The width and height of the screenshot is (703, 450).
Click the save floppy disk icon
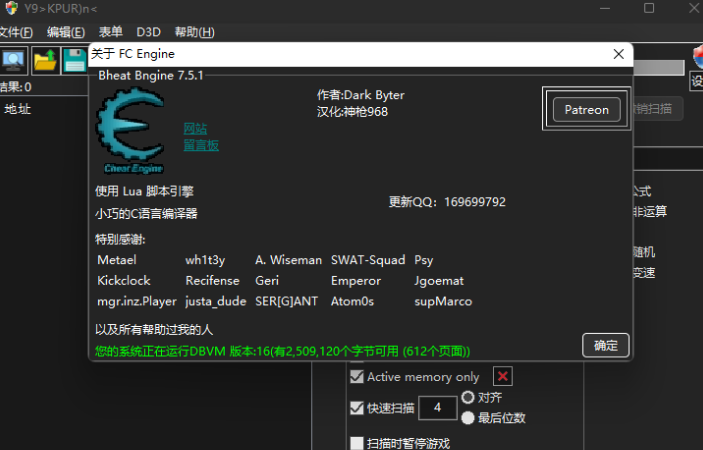click(74, 61)
